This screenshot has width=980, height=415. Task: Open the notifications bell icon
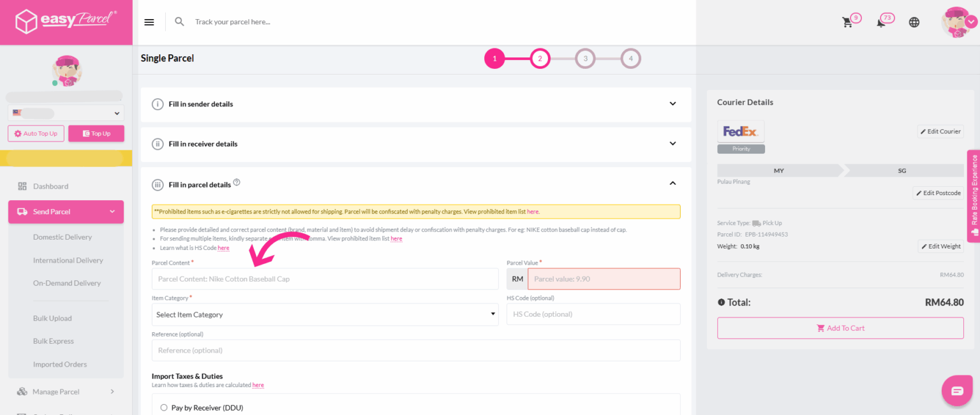[x=881, y=22]
